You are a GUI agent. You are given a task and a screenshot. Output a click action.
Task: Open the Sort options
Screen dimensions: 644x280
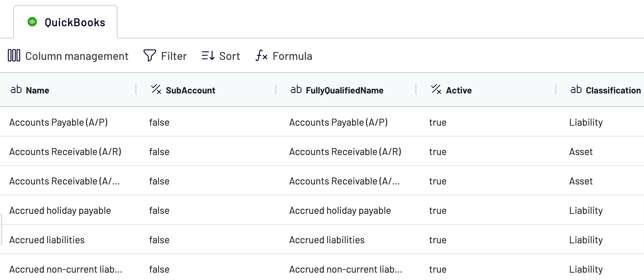pyautogui.click(x=221, y=56)
